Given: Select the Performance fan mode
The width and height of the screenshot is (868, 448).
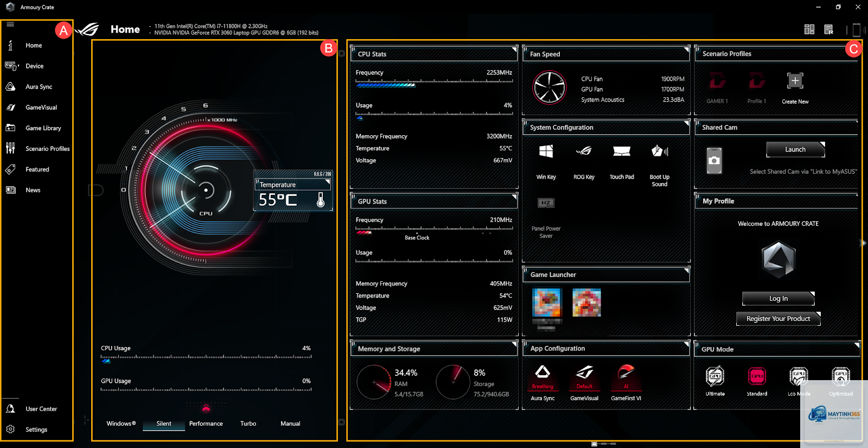Looking at the screenshot, I should click(206, 424).
